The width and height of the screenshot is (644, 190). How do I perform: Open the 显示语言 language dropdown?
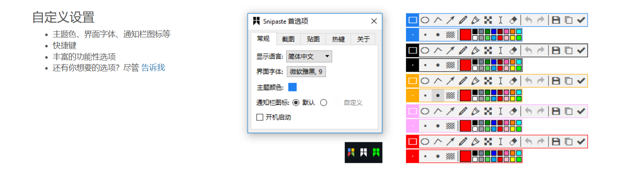309,56
